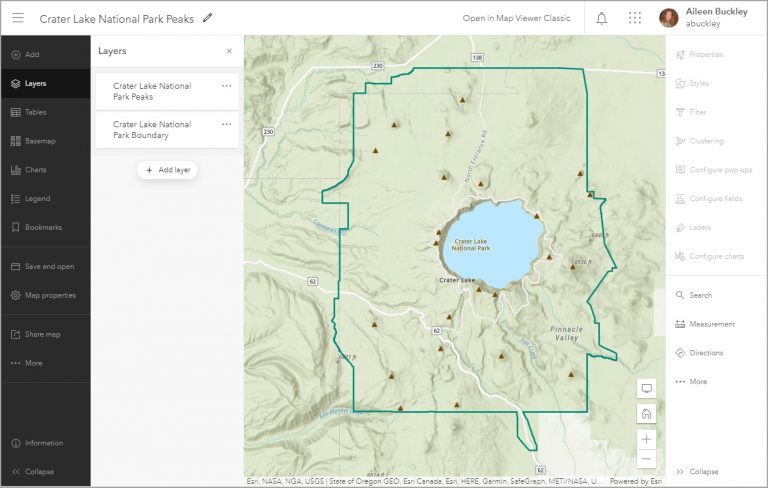Click the Crater Lake National Park label

pyautogui.click(x=471, y=245)
